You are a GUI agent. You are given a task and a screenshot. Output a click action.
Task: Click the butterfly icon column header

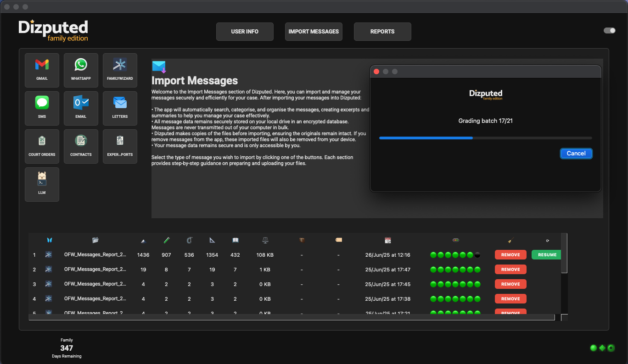pyautogui.click(x=50, y=240)
